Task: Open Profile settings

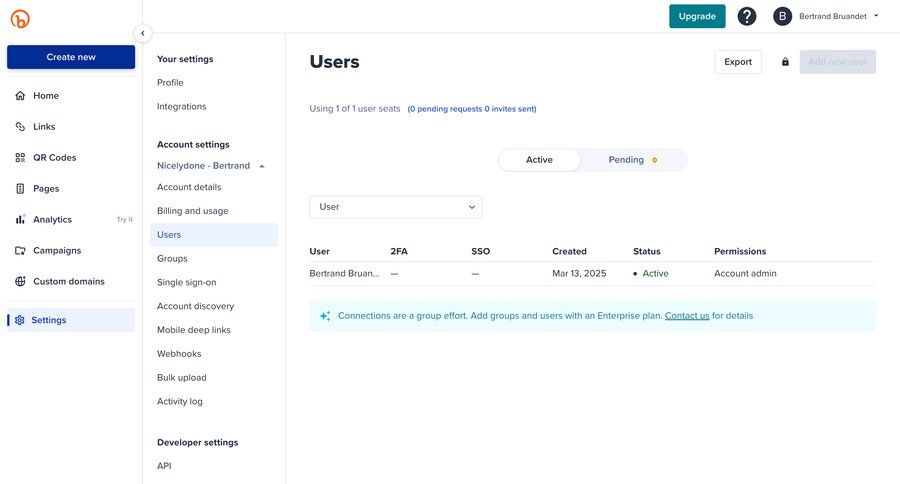Action: point(170,83)
